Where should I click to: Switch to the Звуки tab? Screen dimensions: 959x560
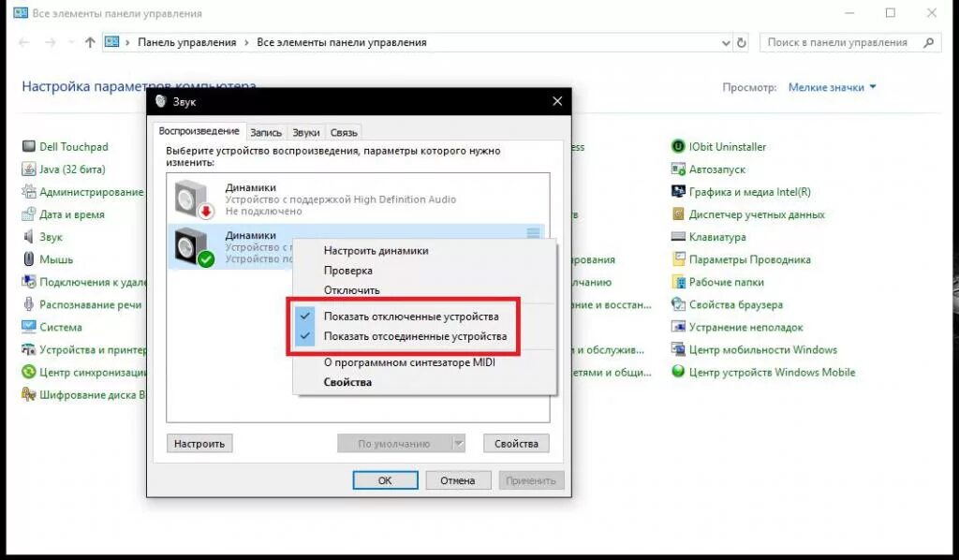[x=306, y=132]
